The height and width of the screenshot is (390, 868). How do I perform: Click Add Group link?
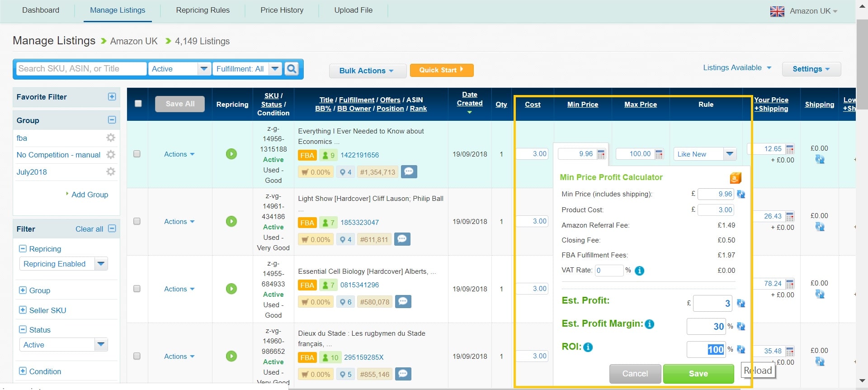pos(90,195)
